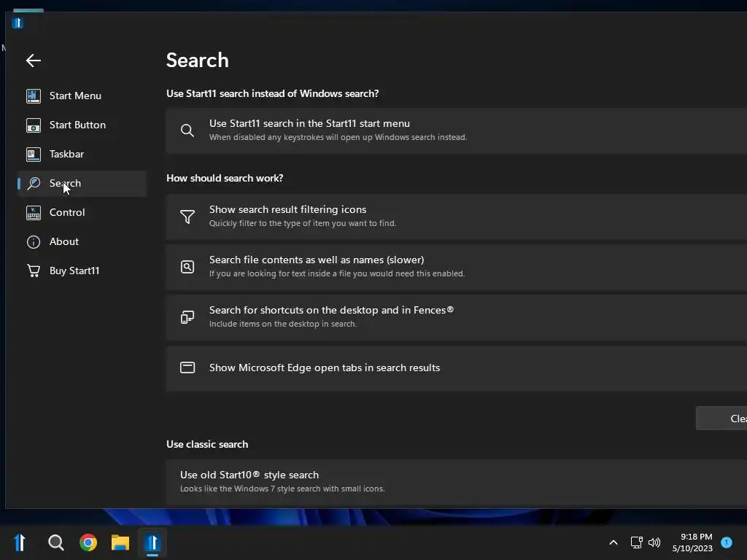Click the file contents search icon
This screenshot has height=560, width=747.
187,267
